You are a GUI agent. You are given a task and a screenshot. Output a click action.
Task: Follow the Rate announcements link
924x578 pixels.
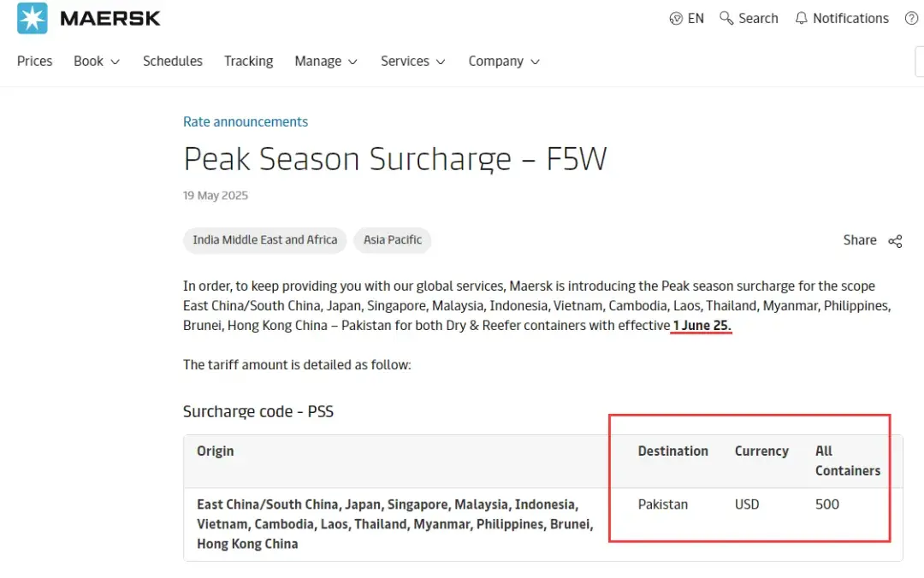point(246,121)
